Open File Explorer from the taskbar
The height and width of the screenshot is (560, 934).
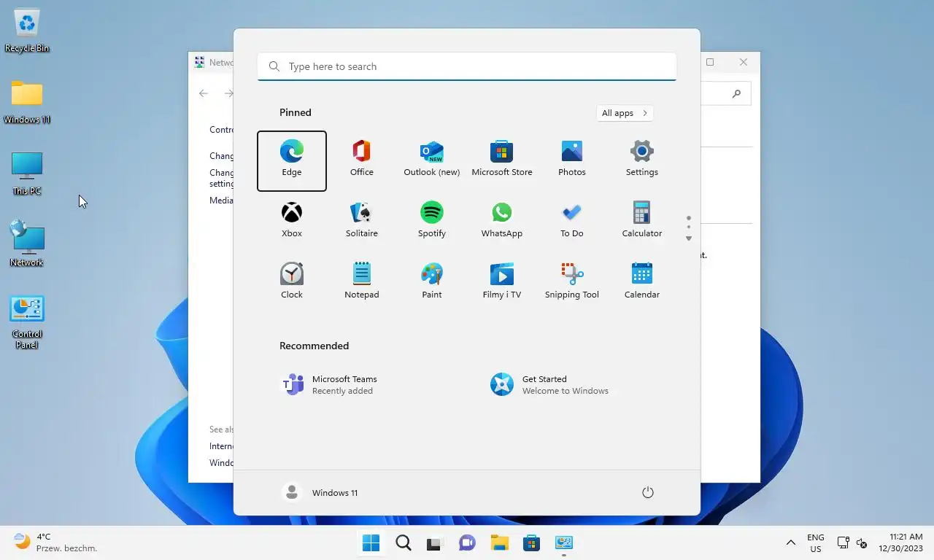(x=499, y=543)
